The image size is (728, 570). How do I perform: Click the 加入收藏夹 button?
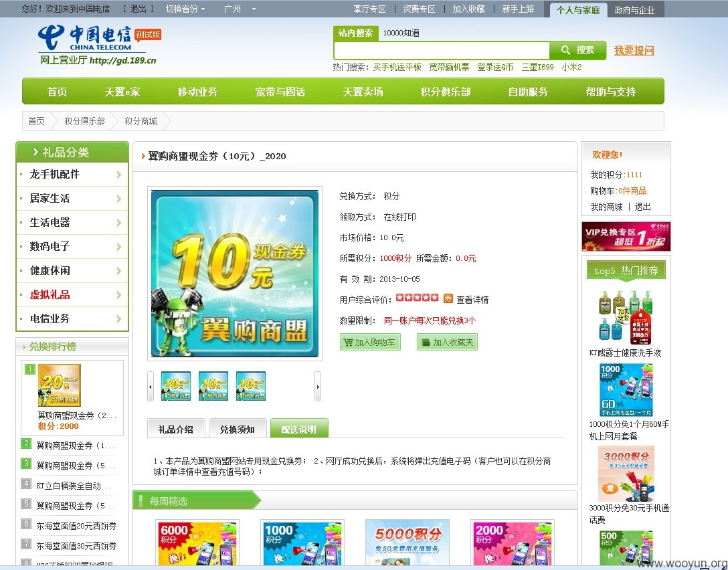(x=447, y=342)
